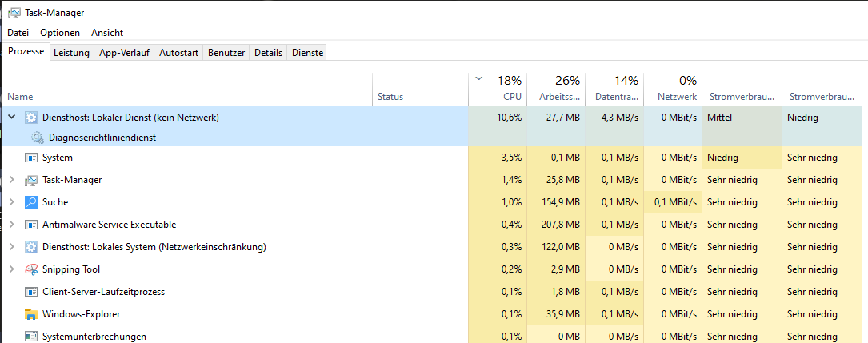
Task: Switch to the Details tab
Action: (269, 53)
